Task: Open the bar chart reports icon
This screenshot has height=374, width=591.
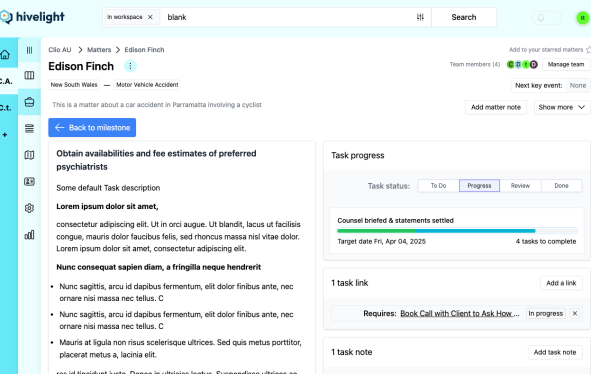Action: pyautogui.click(x=29, y=235)
